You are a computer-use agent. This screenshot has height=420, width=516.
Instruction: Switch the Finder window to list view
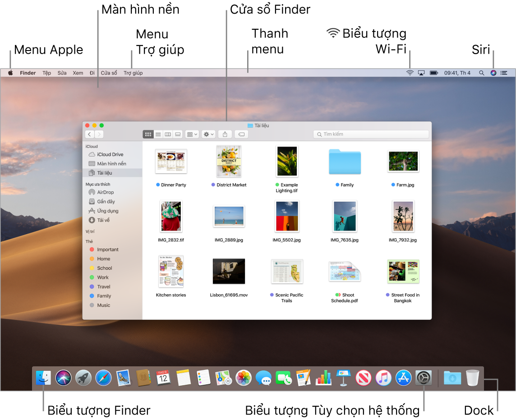158,134
